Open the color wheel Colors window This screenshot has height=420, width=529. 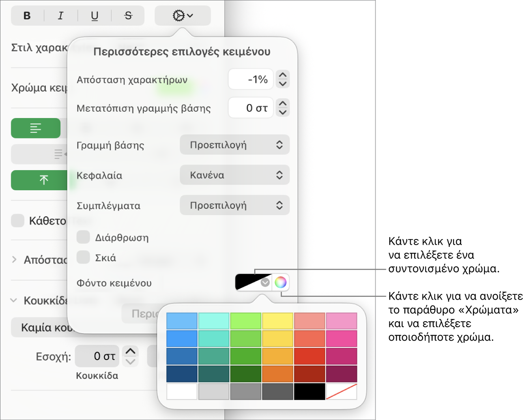click(x=280, y=282)
